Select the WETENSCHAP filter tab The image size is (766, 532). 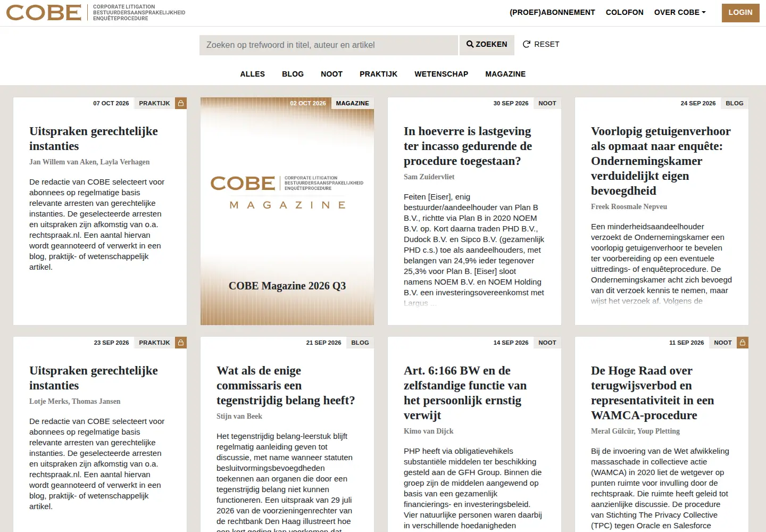pos(441,74)
